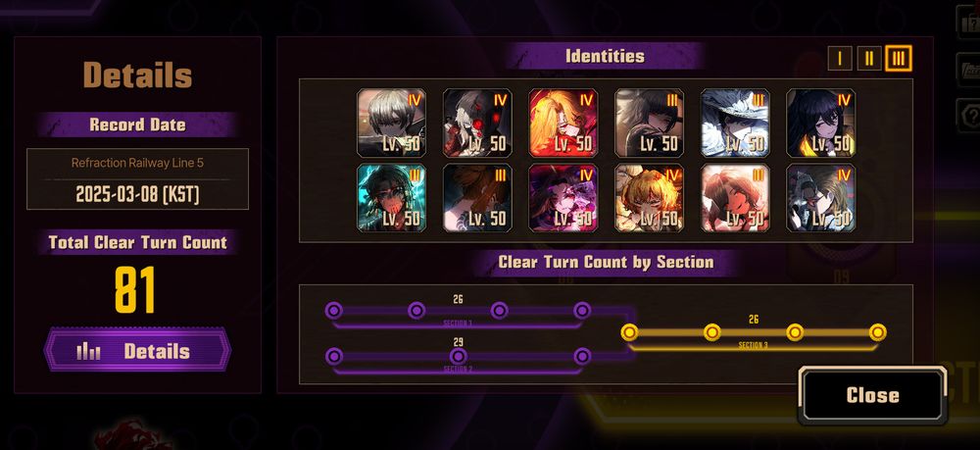Click first yellow node of Section 3
Image resolution: width=980 pixels, height=450 pixels.
pyautogui.click(x=629, y=332)
